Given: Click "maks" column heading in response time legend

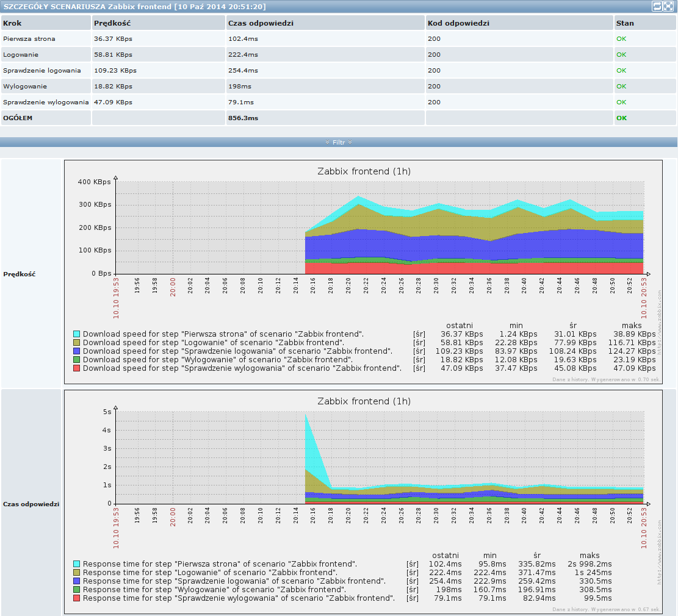Looking at the screenshot, I should pyautogui.click(x=590, y=556).
